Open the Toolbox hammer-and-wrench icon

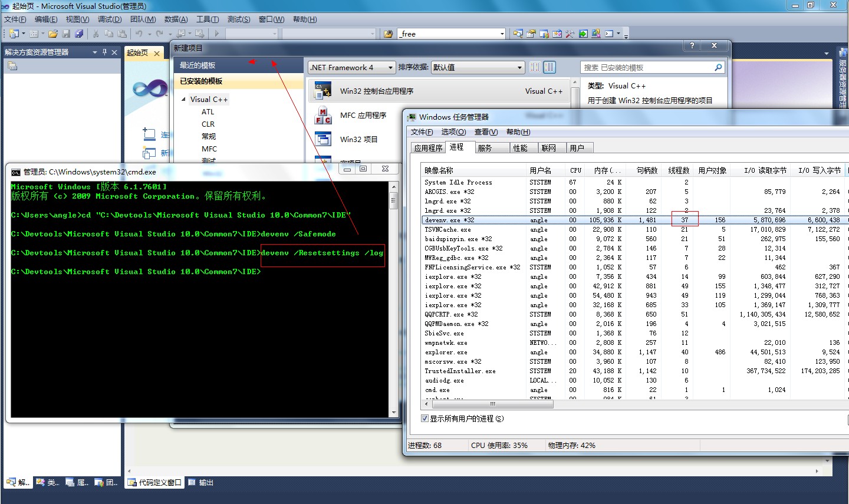[570, 34]
